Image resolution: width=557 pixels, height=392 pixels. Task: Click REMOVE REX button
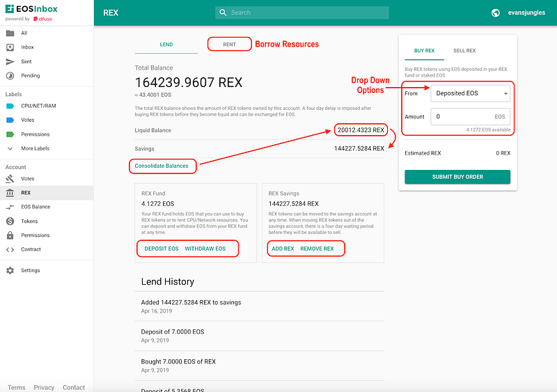click(317, 249)
